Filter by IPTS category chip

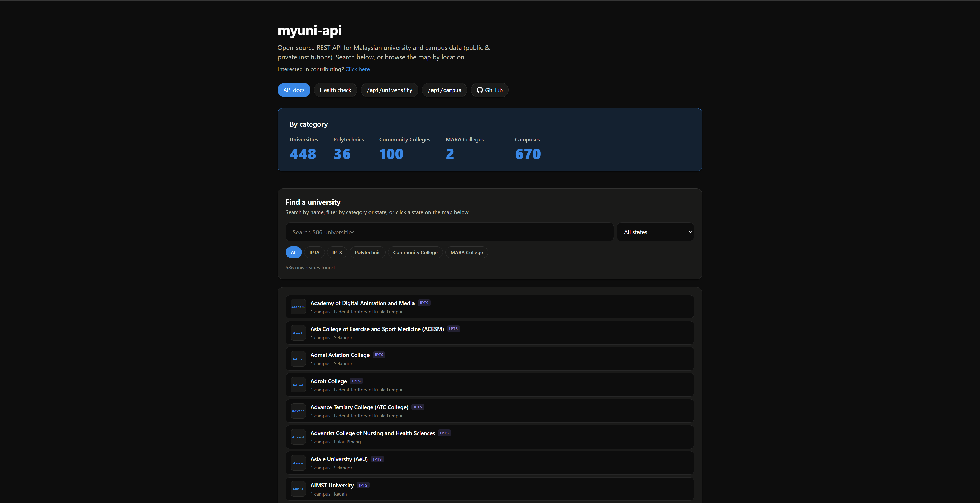[x=337, y=252]
